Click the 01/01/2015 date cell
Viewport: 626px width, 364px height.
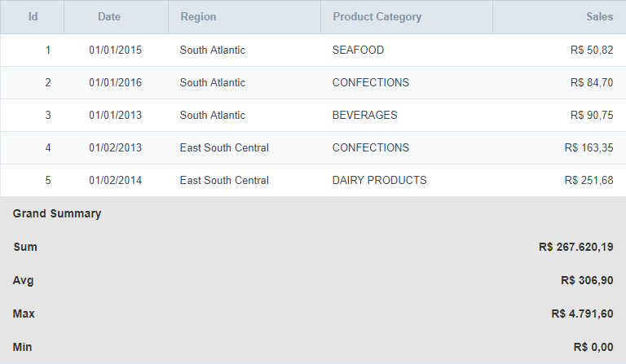115,50
